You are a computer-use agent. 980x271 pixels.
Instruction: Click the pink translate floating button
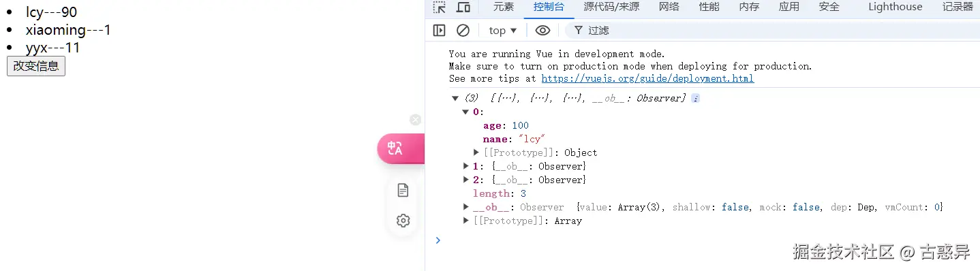401,148
